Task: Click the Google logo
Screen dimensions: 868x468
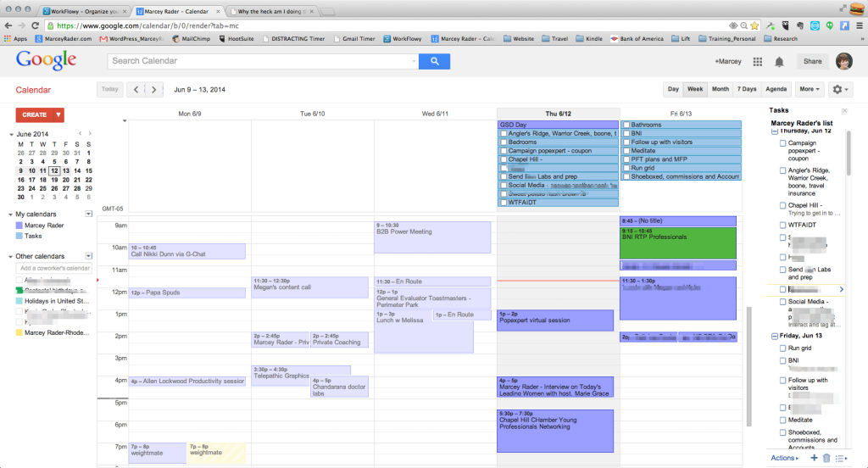Action: 46,60
